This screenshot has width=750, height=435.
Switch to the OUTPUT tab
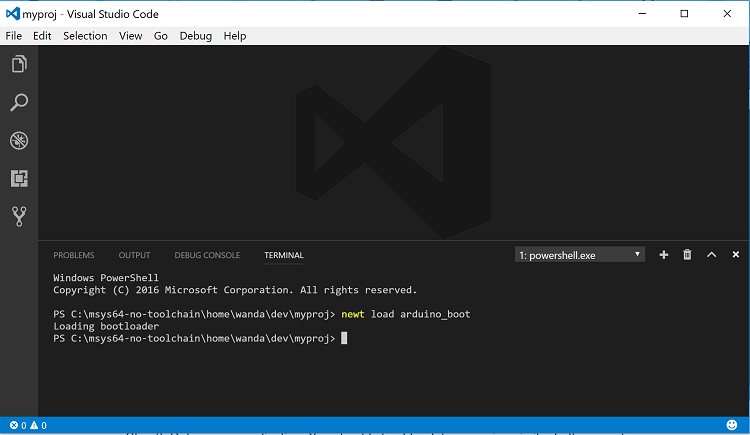point(134,255)
